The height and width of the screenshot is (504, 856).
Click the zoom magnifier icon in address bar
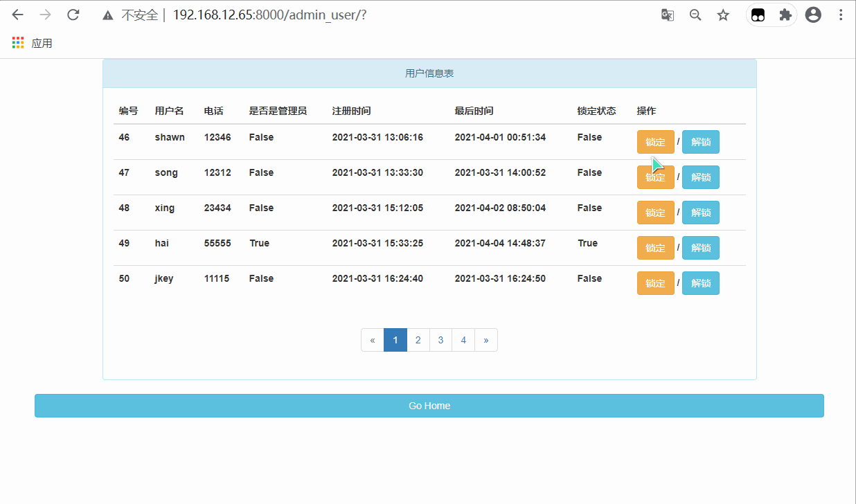pos(695,15)
